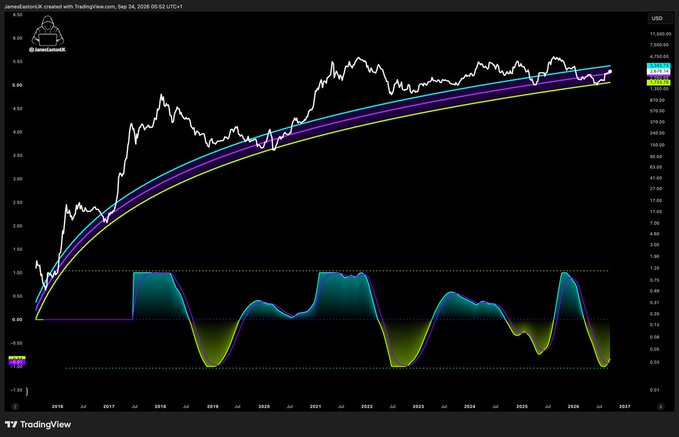Screen dimensions: 679x437
Task: Click the 0.01 value on the right scale
Action: tap(654, 390)
